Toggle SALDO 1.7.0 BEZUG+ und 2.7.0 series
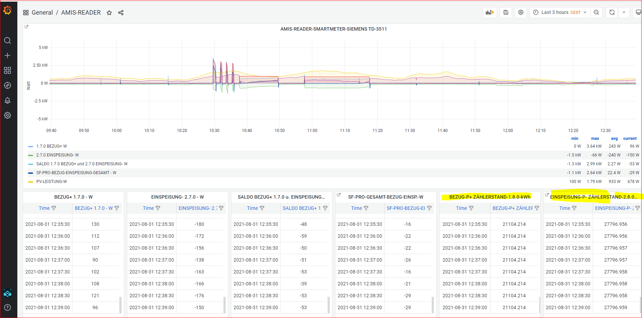The height and width of the screenshot is (318, 644). [82, 164]
